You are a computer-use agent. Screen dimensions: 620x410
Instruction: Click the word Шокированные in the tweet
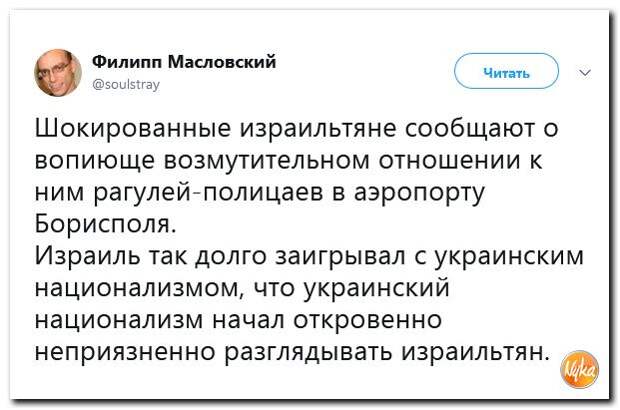tap(132, 129)
